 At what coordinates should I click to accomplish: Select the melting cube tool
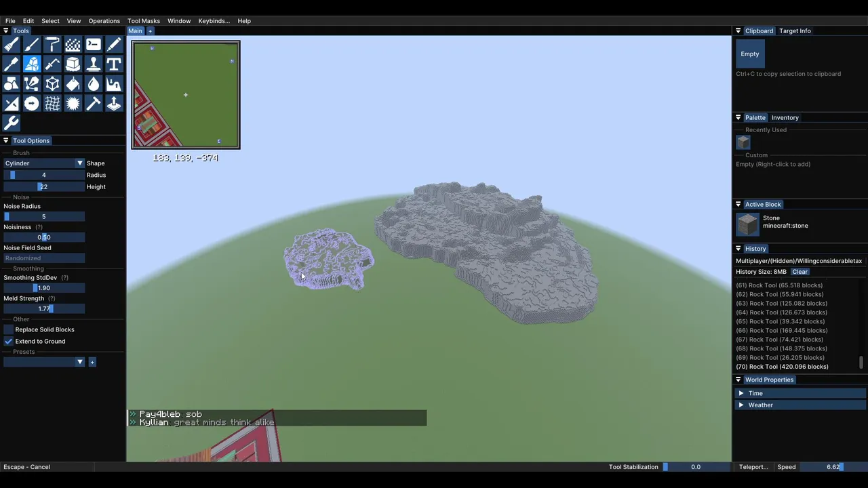73,64
